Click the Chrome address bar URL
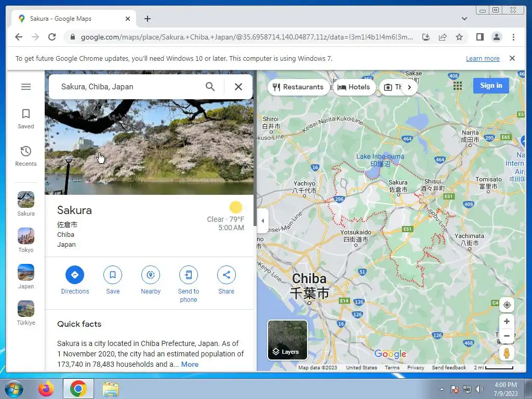The height and width of the screenshot is (399, 532). coord(247,37)
